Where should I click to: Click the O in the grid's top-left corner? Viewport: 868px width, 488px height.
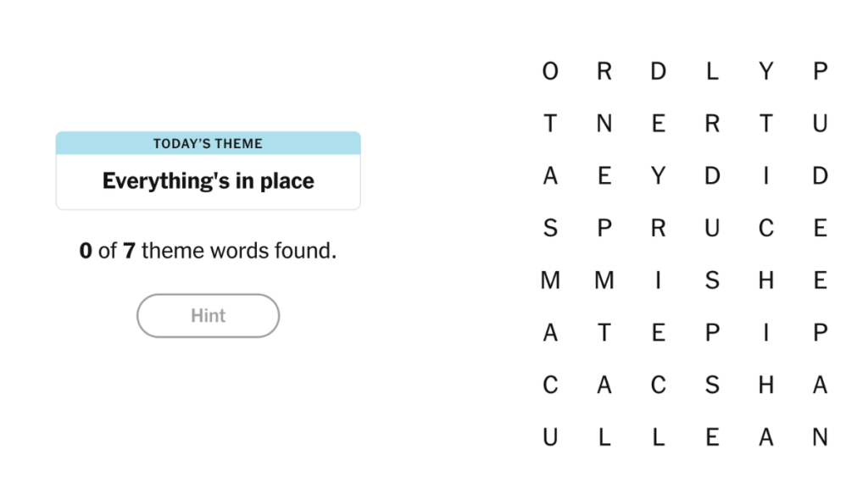click(550, 71)
